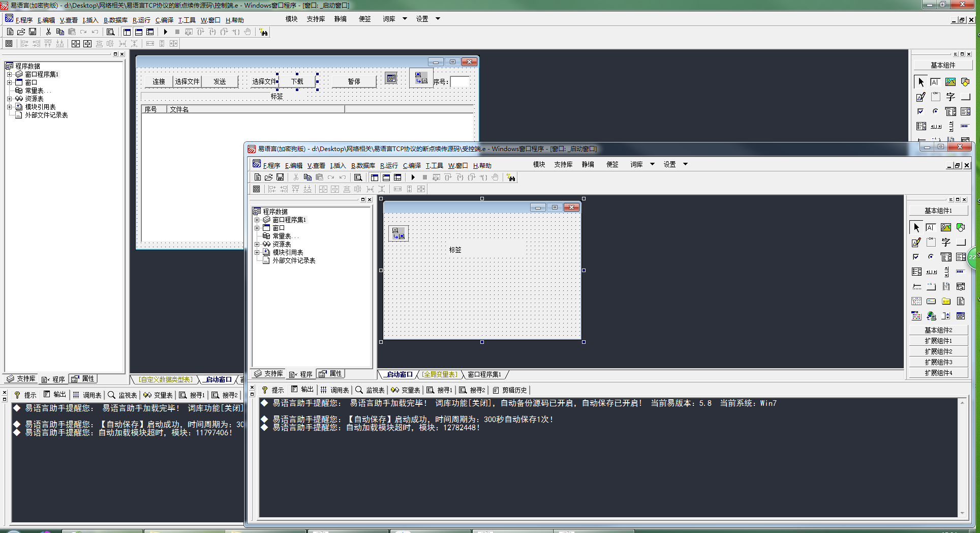This screenshot has width=980, height=533.
Task: Open R.运行 menu in front window
Action: tap(389, 166)
